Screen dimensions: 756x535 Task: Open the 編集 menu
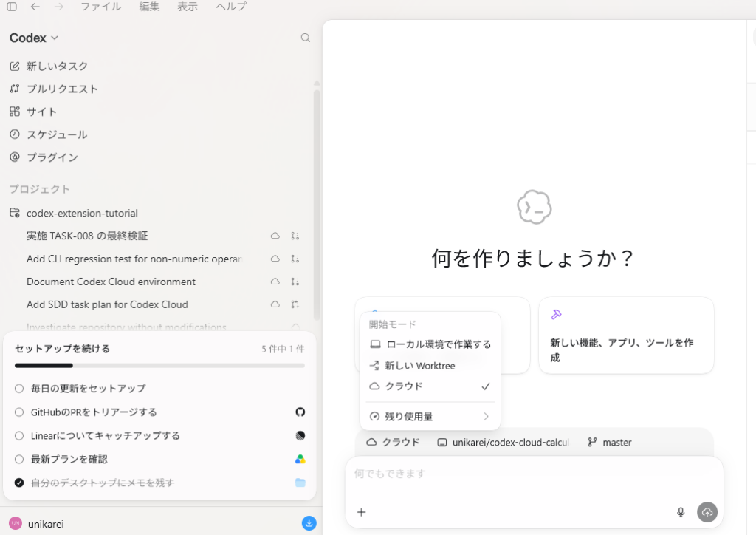[149, 6]
